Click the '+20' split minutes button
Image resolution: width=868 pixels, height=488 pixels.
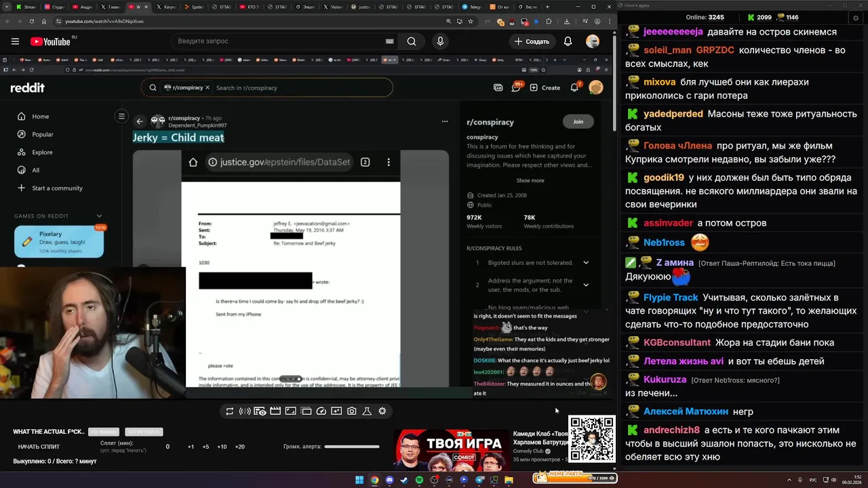click(x=239, y=447)
